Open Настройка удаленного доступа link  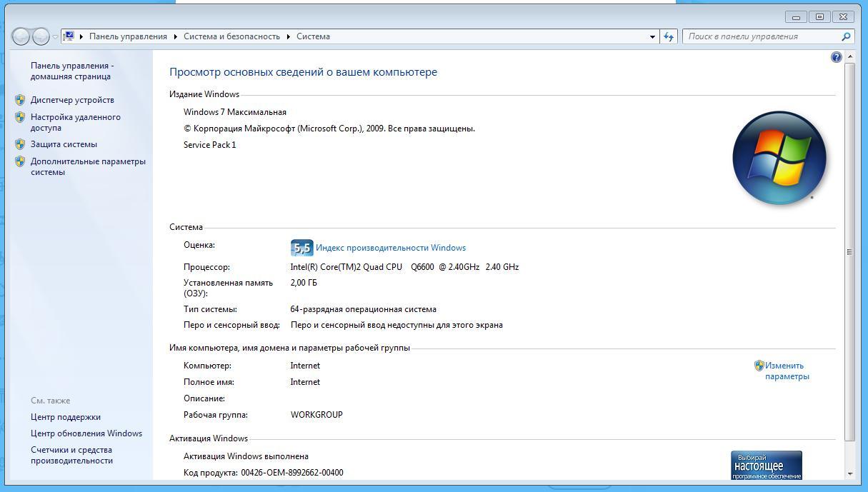[x=76, y=122]
